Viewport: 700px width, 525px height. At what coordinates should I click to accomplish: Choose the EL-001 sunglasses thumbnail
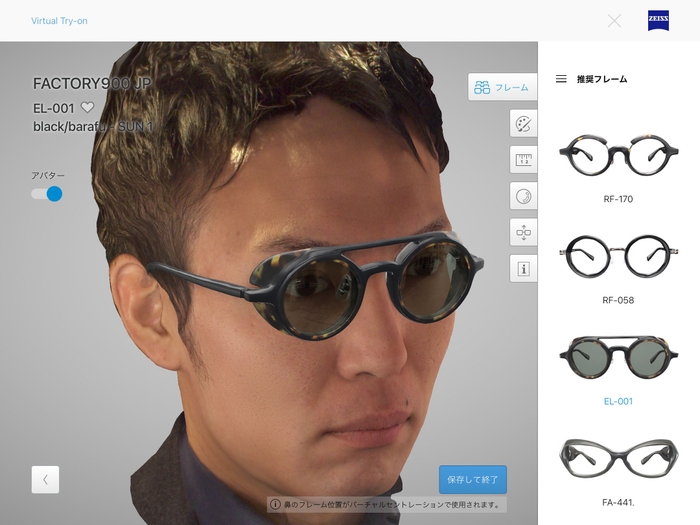(x=618, y=355)
